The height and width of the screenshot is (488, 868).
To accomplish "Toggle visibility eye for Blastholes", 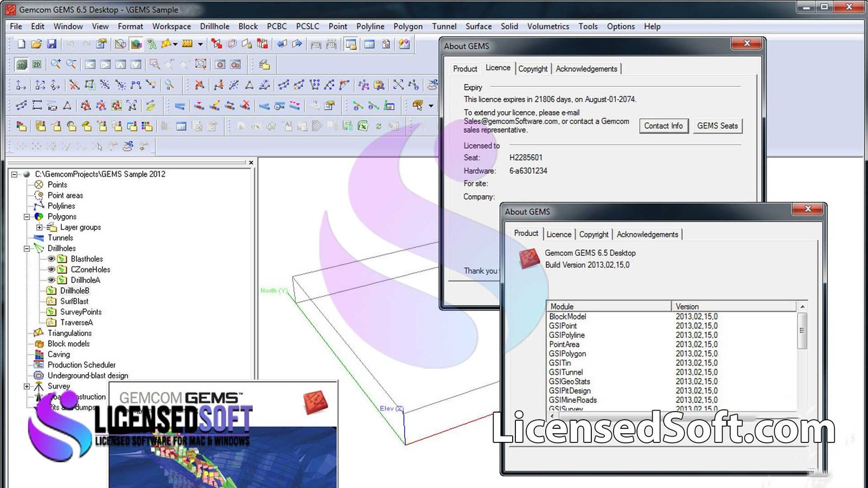I will 52,259.
